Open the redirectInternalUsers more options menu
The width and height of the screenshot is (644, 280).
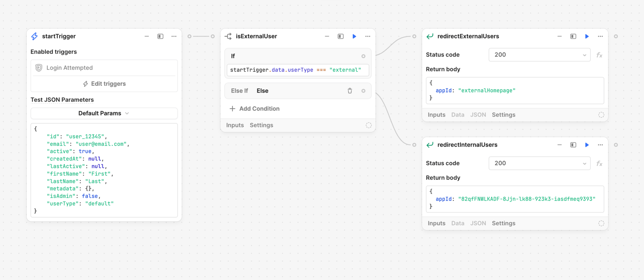point(600,145)
